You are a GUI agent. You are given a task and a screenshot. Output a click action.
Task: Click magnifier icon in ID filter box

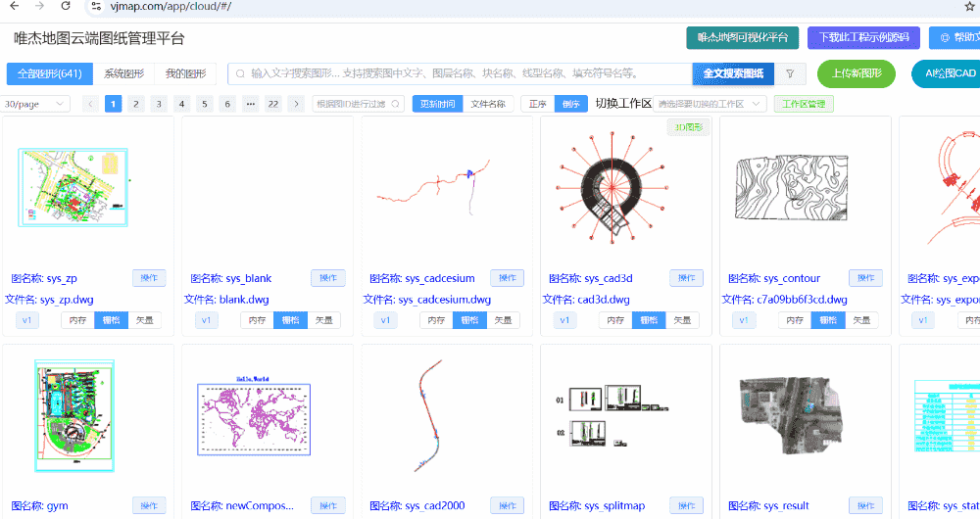[396, 105]
